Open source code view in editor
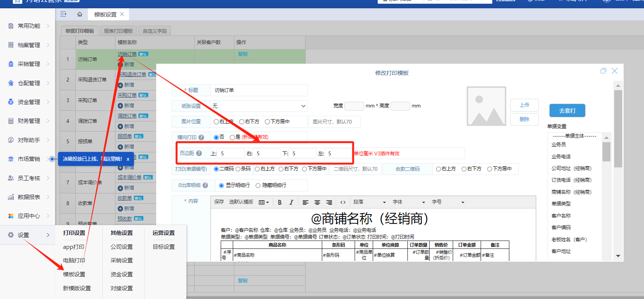The height and width of the screenshot is (299, 644). click(343, 202)
